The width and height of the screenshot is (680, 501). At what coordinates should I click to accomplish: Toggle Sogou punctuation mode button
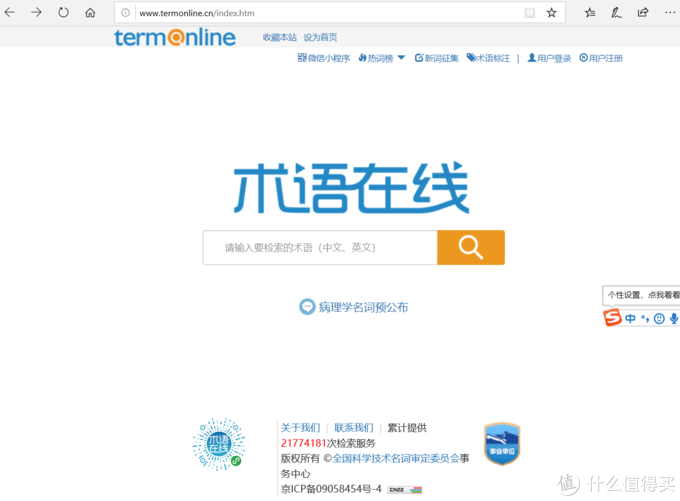645,319
